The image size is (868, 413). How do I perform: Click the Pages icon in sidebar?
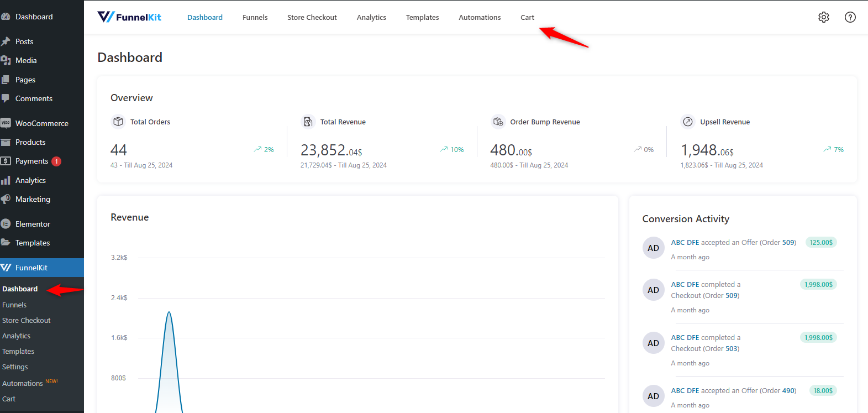(x=6, y=80)
